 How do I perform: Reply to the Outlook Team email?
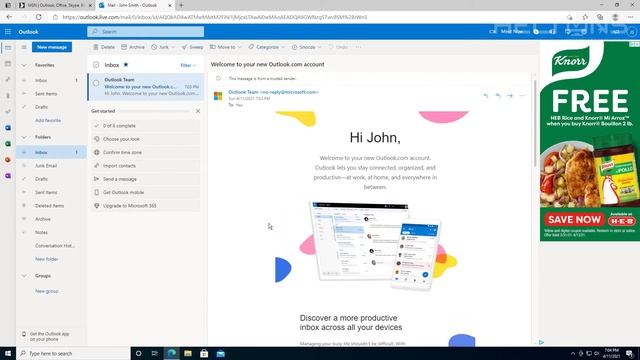coord(486,96)
